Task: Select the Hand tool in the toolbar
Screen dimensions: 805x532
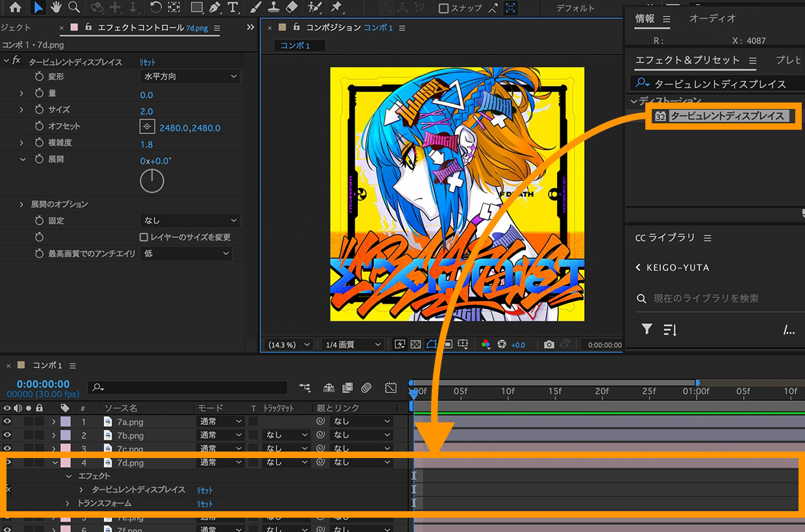Action: point(56,8)
